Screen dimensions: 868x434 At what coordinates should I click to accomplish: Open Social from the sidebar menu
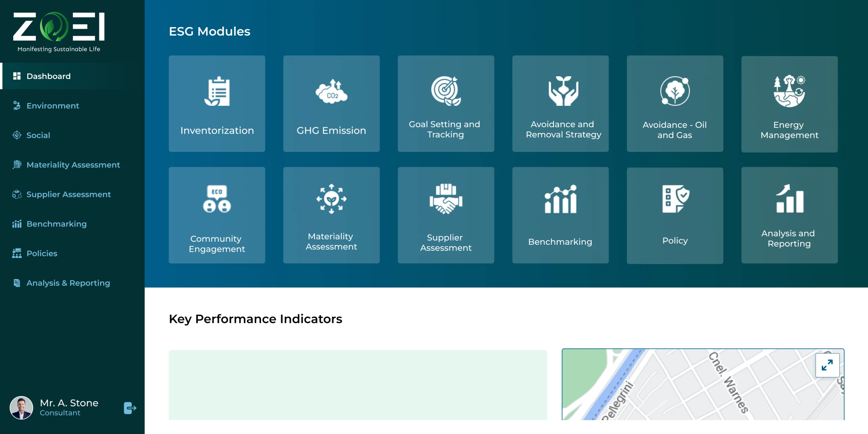pos(38,135)
